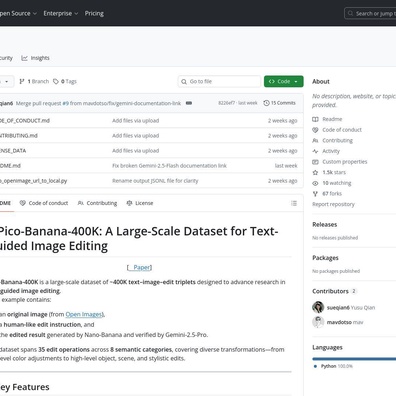Switch to the README tab

coord(5,203)
